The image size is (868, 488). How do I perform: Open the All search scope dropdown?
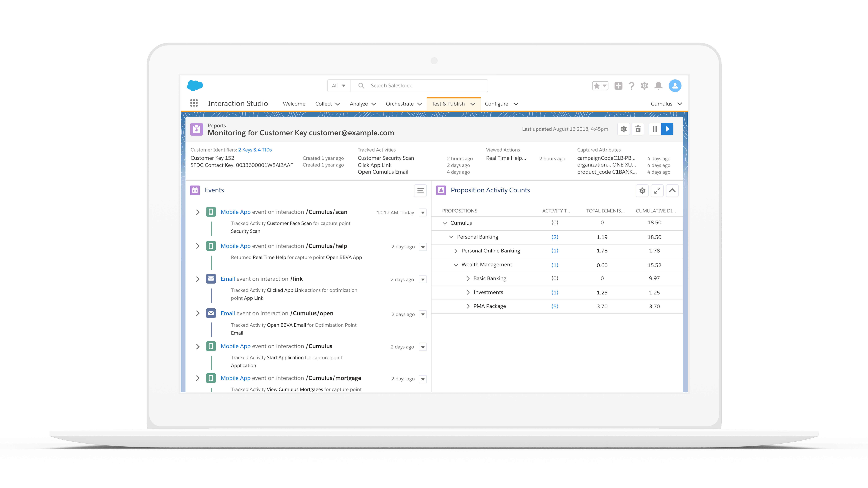[x=339, y=86]
